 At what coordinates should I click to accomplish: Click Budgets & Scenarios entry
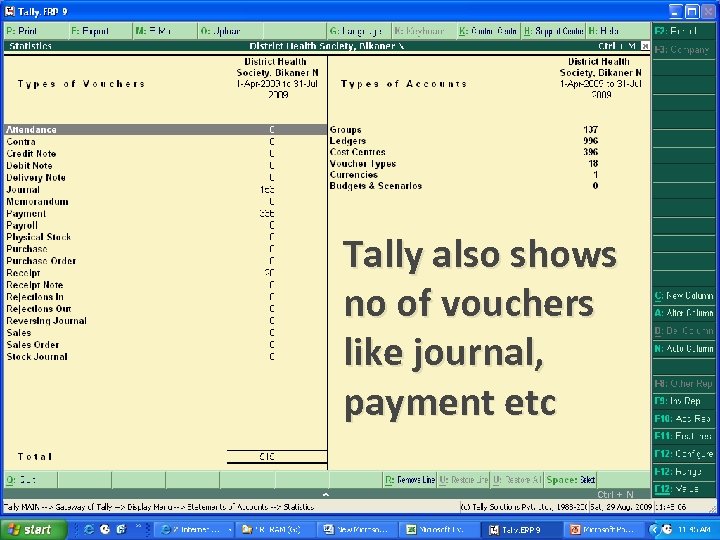[376, 186]
